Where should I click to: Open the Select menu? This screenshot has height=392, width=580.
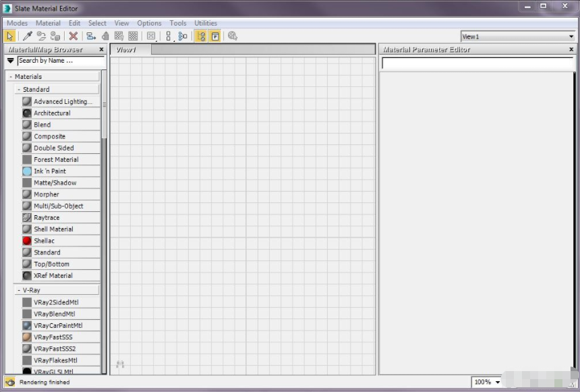[x=97, y=23]
